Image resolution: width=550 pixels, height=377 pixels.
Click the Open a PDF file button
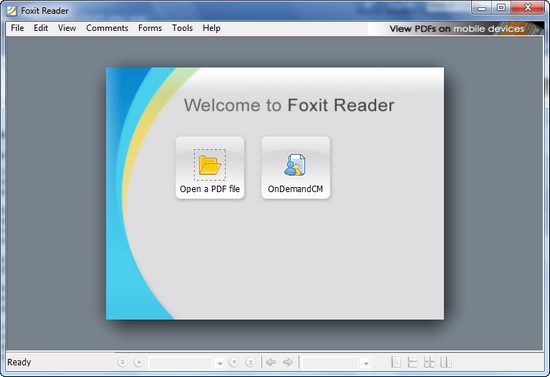click(210, 168)
